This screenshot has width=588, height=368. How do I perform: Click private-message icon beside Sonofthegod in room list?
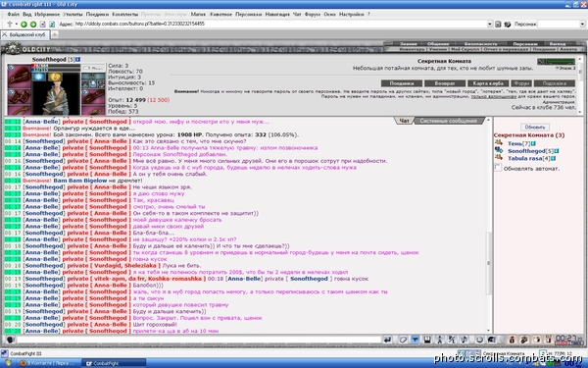[x=499, y=150]
